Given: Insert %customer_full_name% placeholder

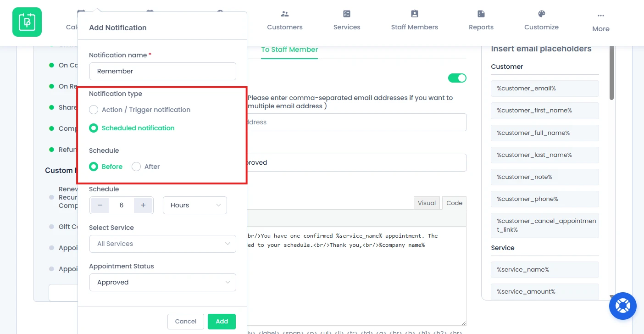Looking at the screenshot, I should point(545,133).
